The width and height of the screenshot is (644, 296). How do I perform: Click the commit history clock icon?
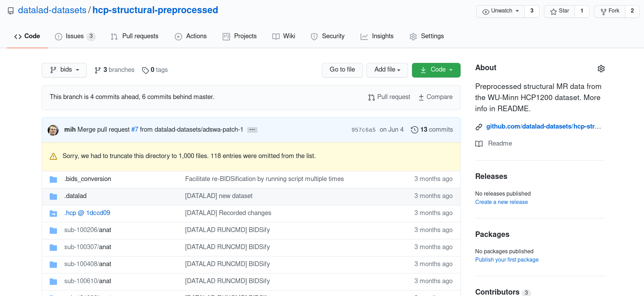tap(414, 130)
